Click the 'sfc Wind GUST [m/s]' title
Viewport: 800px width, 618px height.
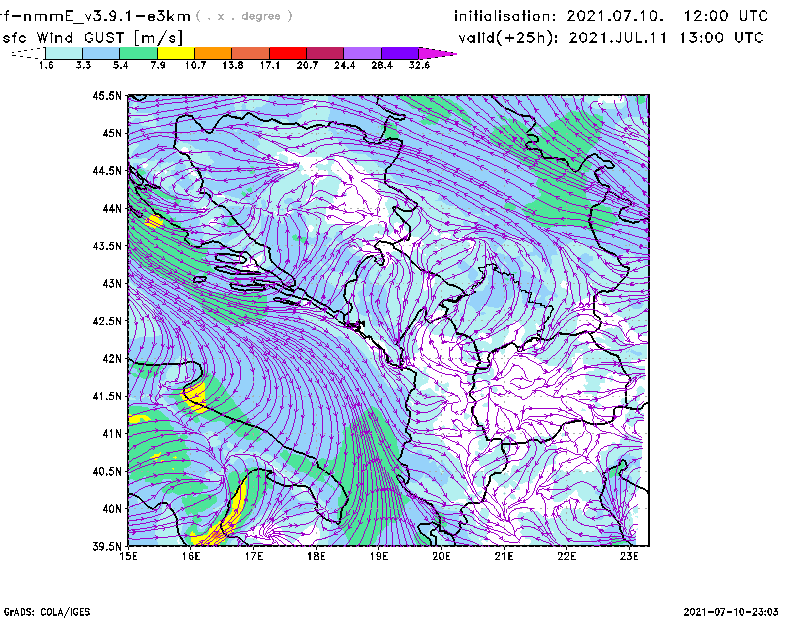(x=92, y=38)
